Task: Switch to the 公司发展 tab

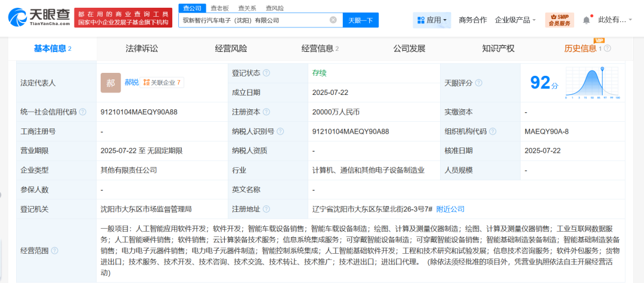Action: (409, 48)
